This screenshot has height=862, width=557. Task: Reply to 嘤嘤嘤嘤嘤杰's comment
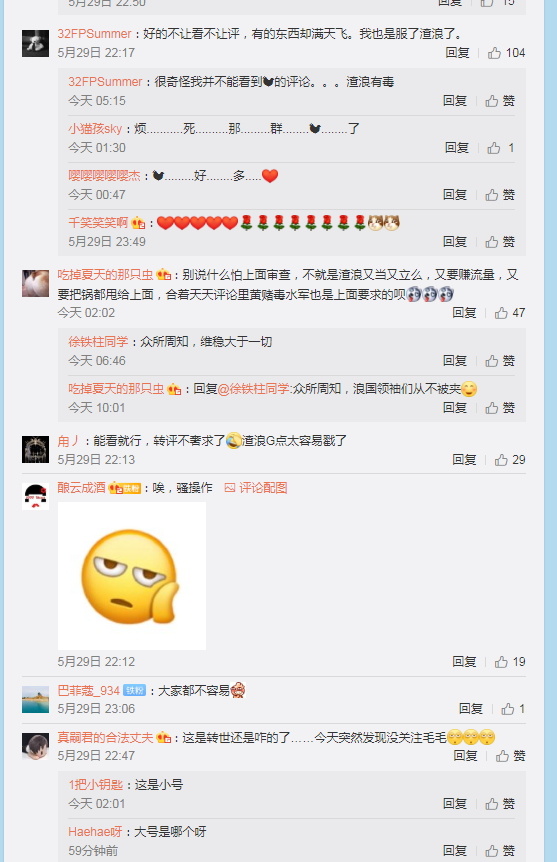[455, 195]
